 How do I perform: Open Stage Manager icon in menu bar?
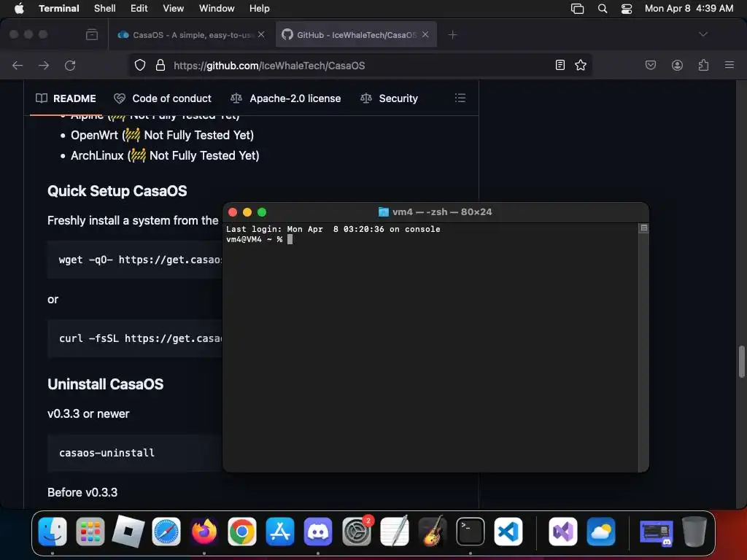click(x=578, y=8)
